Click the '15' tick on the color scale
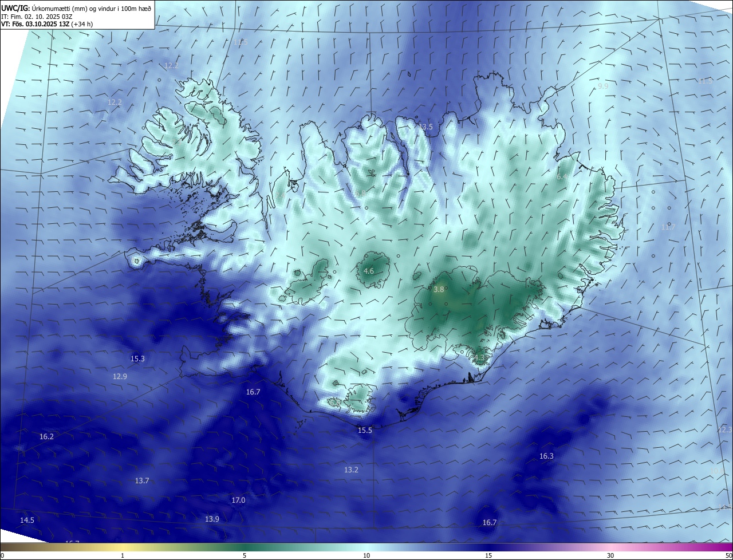This screenshot has height=560, width=733. (x=488, y=555)
